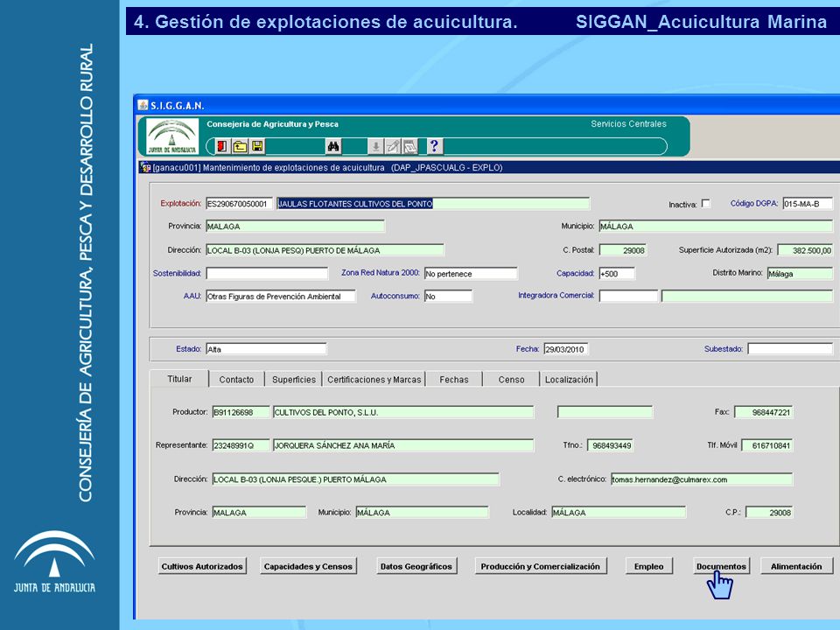The width and height of the screenshot is (840, 630).
Task: Click the top Provincia field MALAGA
Action: 295,226
